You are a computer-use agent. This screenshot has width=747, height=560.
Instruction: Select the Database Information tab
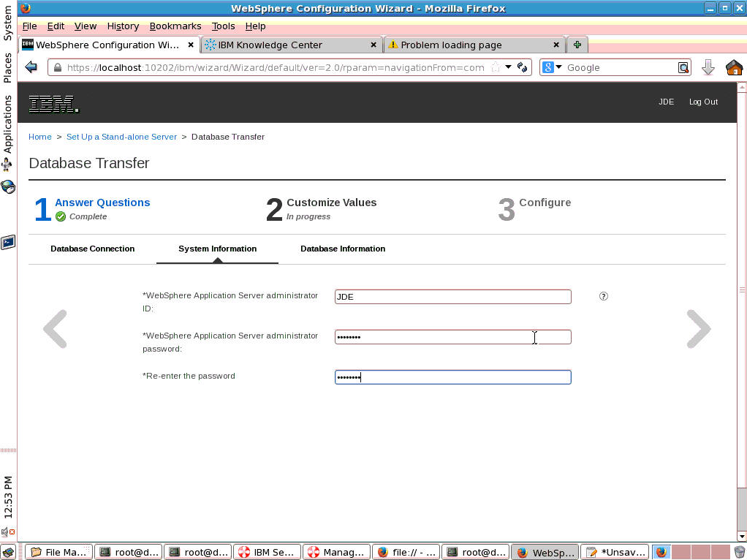343,249
